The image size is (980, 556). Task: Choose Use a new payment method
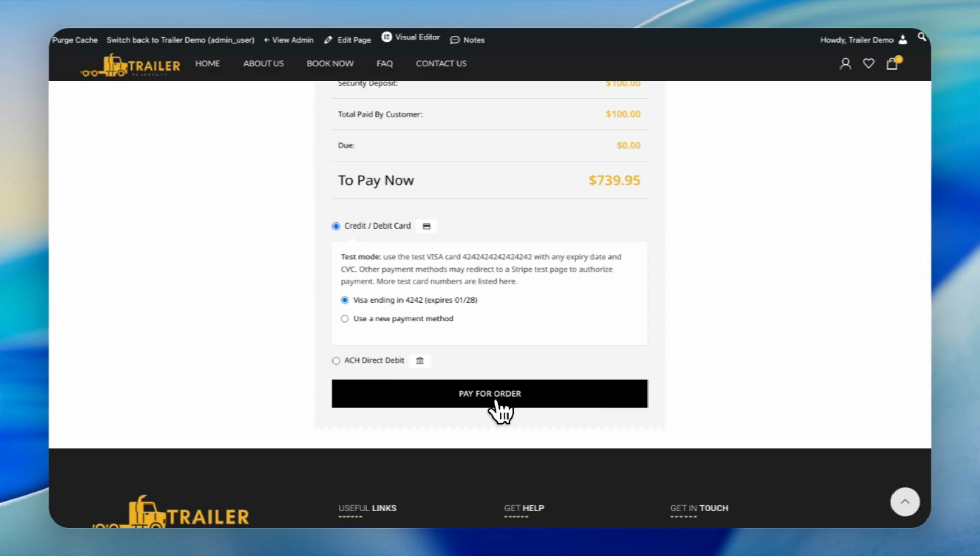(x=344, y=319)
